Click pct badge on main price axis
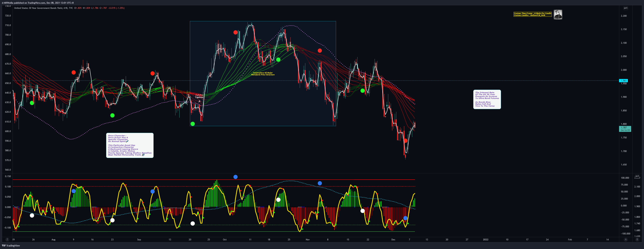This screenshot has height=249, width=644. pos(626,8)
